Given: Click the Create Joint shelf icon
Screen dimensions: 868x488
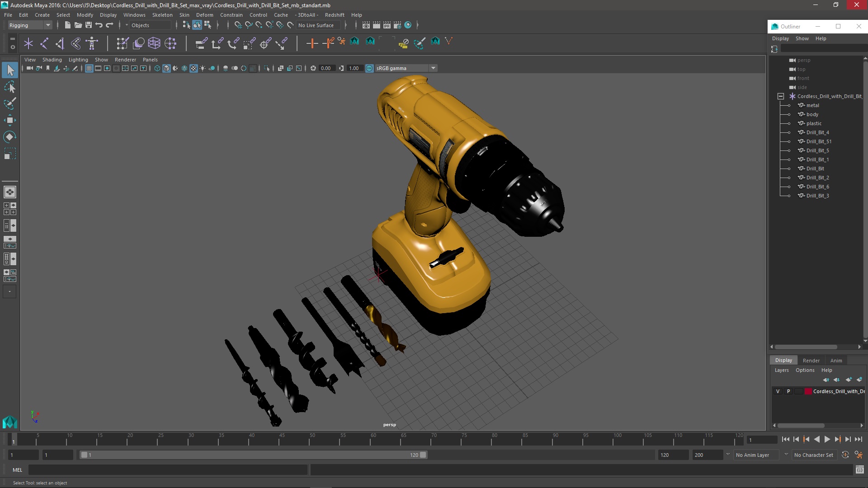Looking at the screenshot, I should (x=44, y=43).
